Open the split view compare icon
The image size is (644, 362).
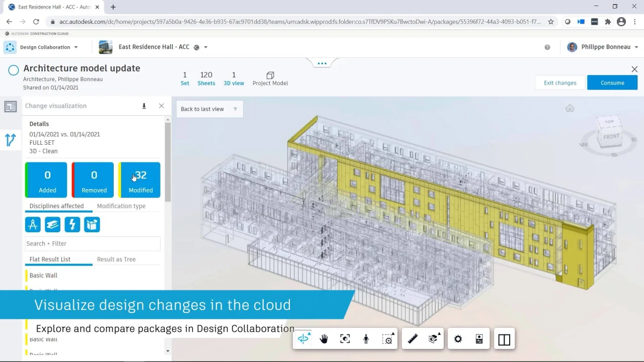(x=504, y=340)
